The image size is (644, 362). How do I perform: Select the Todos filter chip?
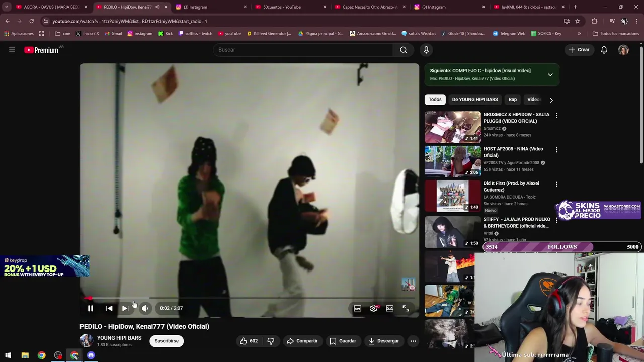435,100
